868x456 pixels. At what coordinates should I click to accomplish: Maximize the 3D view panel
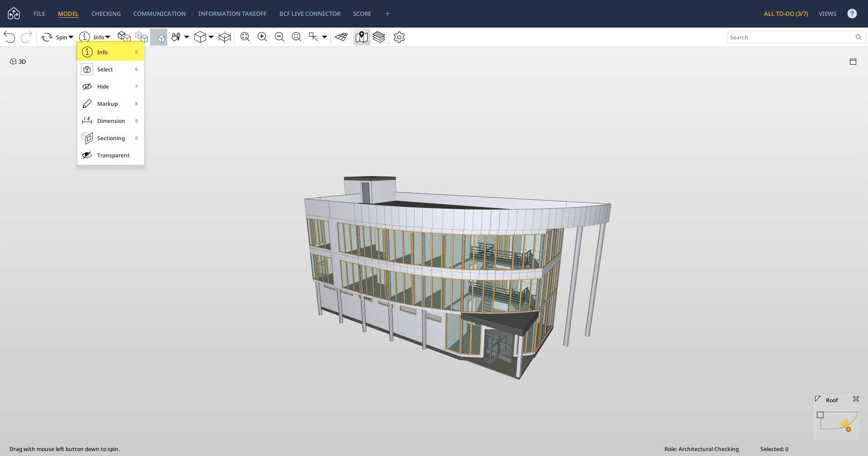[853, 61]
